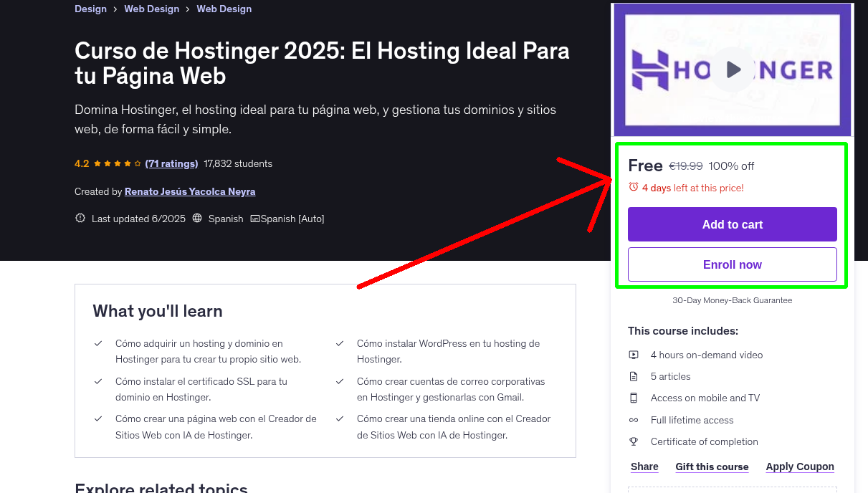The image size is (868, 493).
Task: Click Full lifetime access text
Action: click(x=692, y=420)
